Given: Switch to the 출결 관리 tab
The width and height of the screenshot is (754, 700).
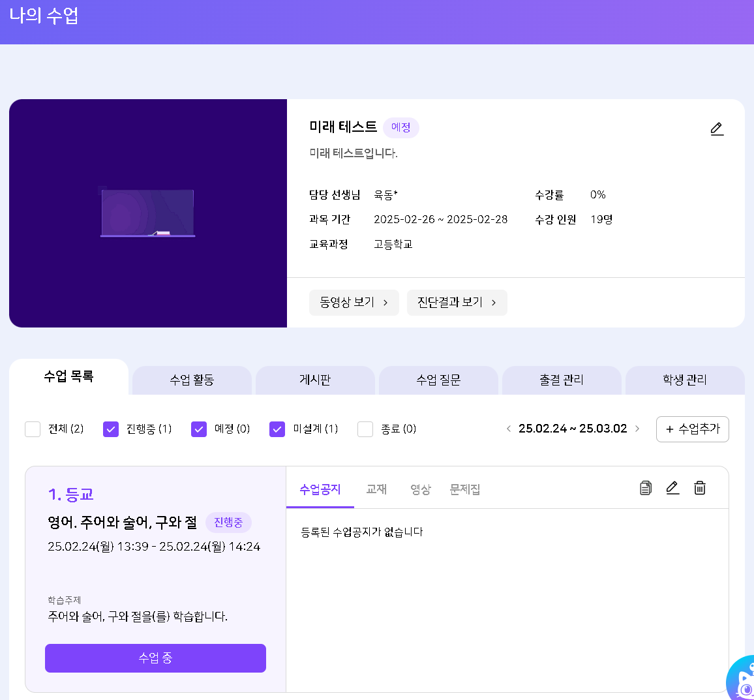Looking at the screenshot, I should [x=561, y=380].
